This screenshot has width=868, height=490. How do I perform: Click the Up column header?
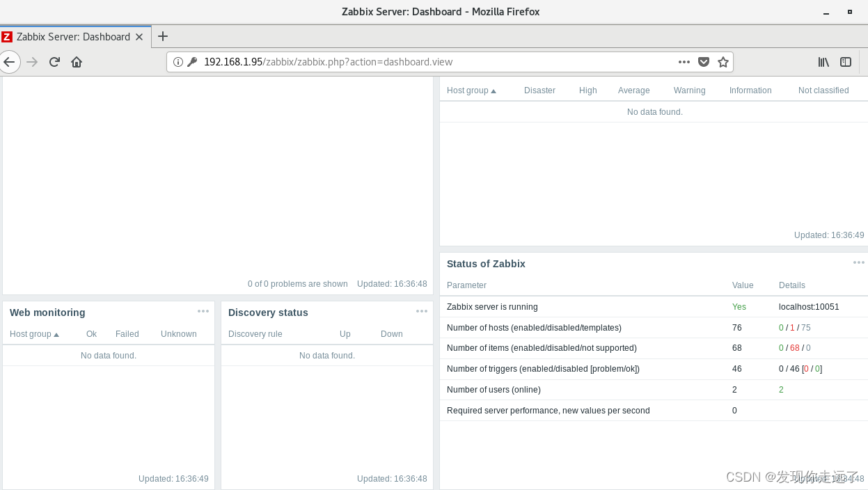(345, 334)
